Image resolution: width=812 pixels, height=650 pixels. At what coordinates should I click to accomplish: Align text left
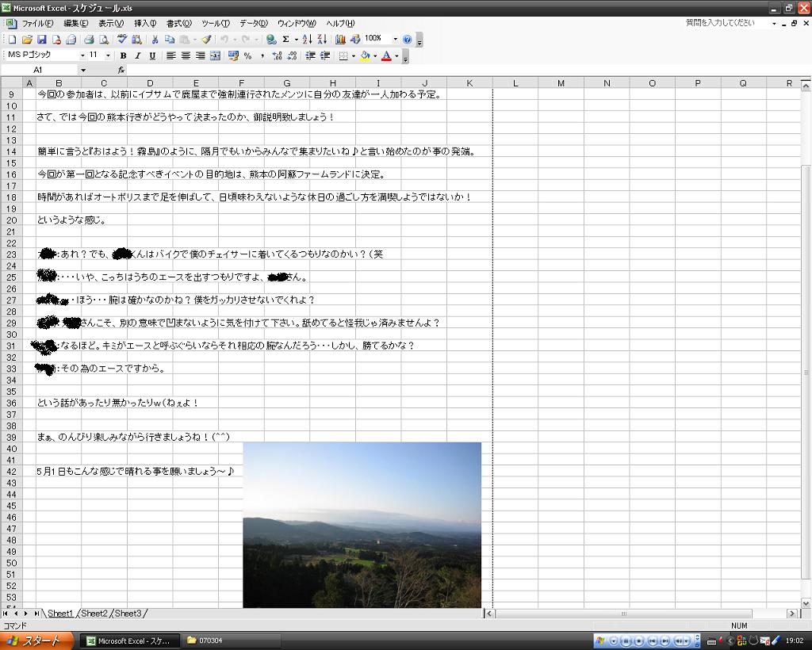pos(171,56)
